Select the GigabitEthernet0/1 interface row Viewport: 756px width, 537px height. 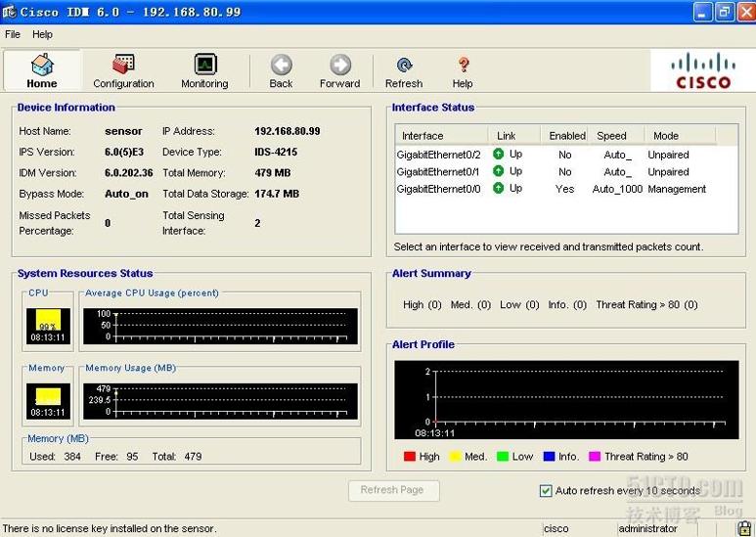click(566, 171)
